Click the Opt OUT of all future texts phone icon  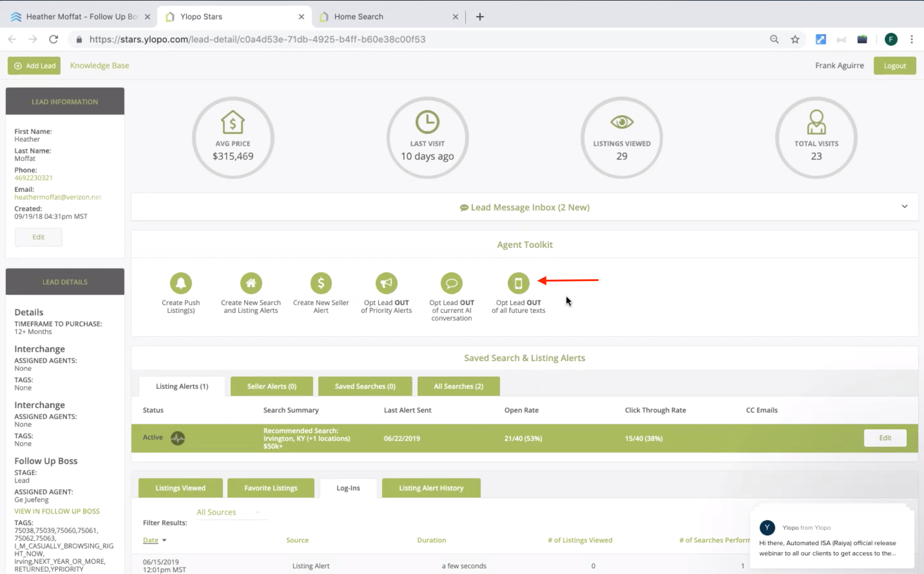519,283
